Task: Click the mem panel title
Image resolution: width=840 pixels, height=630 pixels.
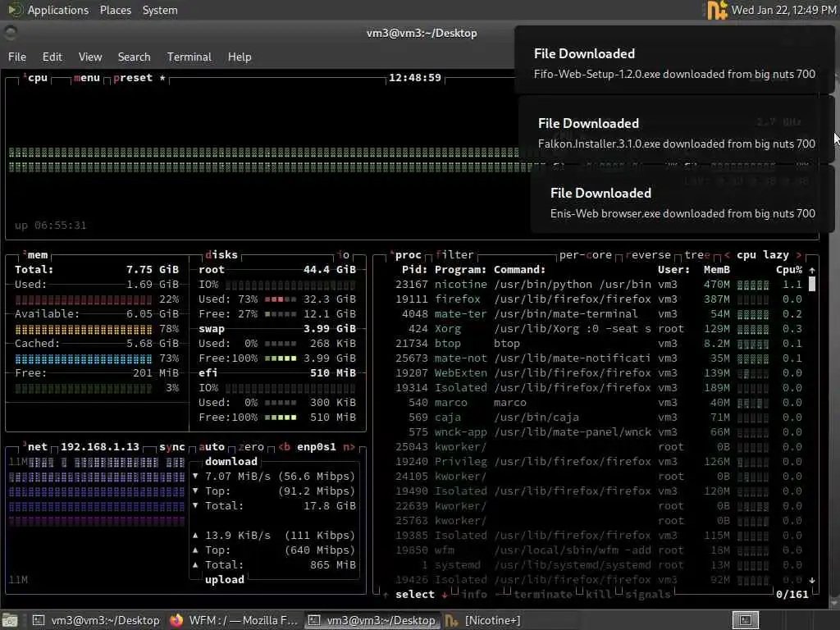Action: pos(37,255)
